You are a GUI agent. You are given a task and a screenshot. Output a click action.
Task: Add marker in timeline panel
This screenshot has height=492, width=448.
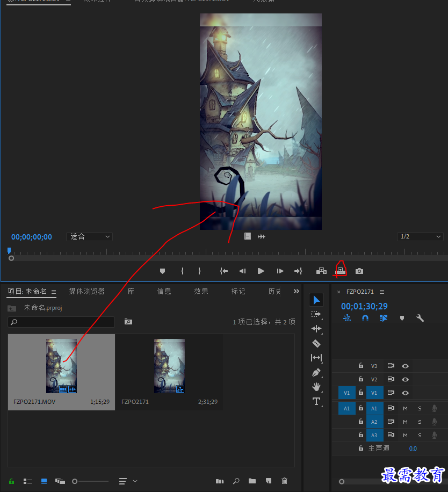click(402, 318)
